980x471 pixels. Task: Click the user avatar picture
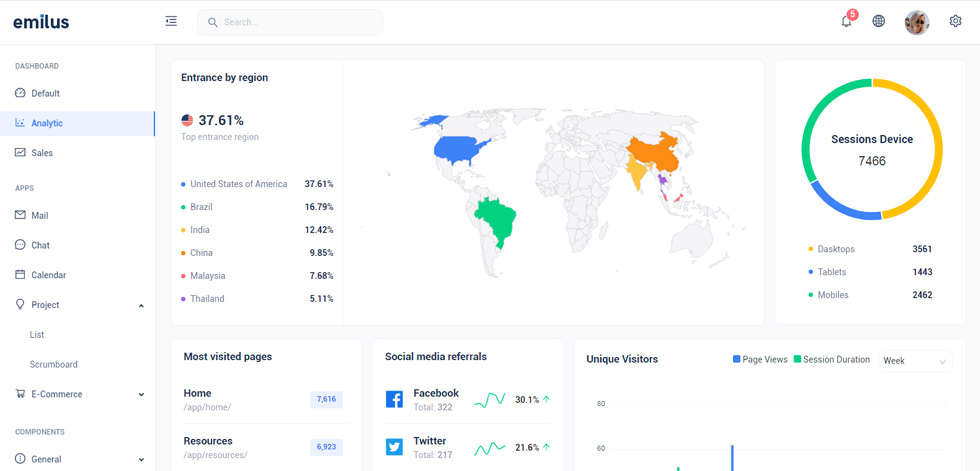tap(917, 22)
